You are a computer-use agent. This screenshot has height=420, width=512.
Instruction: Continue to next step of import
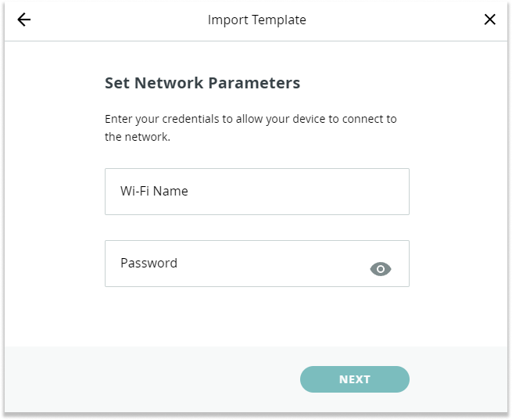click(355, 379)
